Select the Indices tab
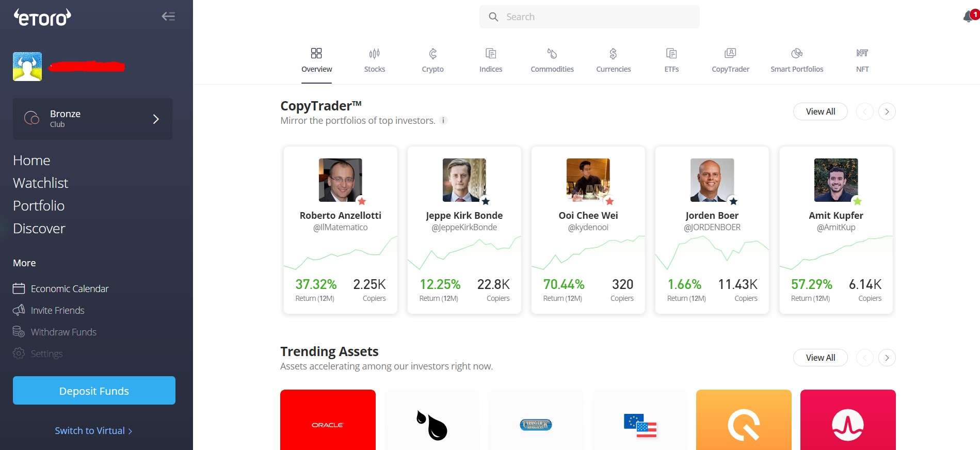The height and width of the screenshot is (450, 980). (491, 60)
